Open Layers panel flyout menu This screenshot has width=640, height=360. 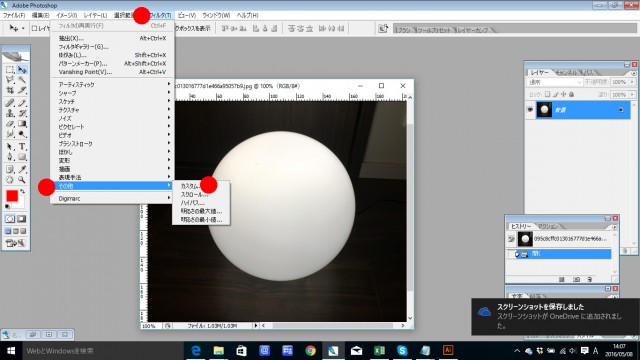(634, 73)
